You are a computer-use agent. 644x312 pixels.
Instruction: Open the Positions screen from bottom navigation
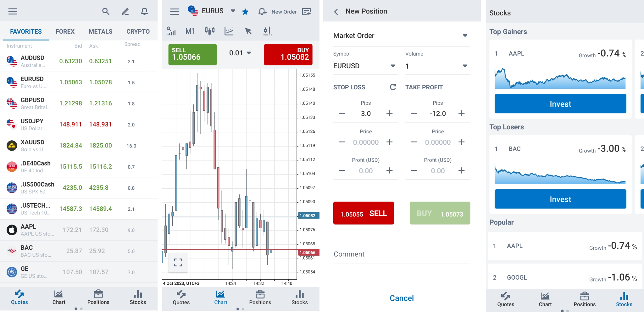pyautogui.click(x=98, y=297)
